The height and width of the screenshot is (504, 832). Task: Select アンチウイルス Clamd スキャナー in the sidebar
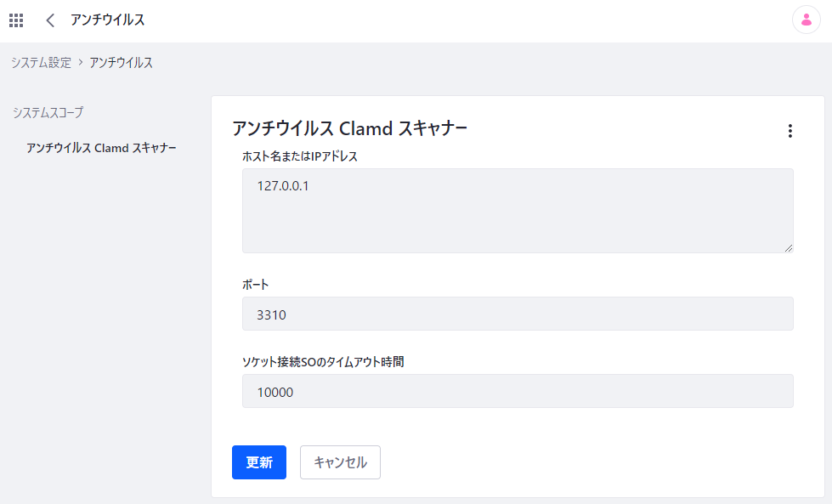tap(101, 148)
